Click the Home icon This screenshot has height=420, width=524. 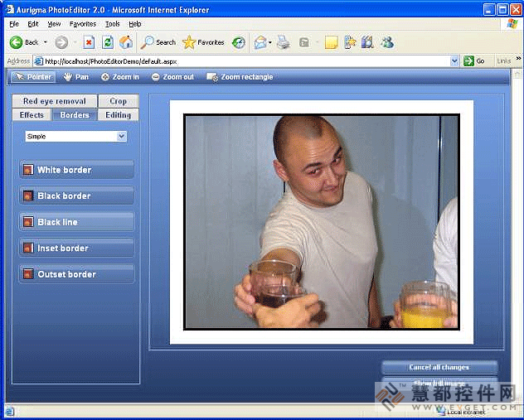click(126, 42)
